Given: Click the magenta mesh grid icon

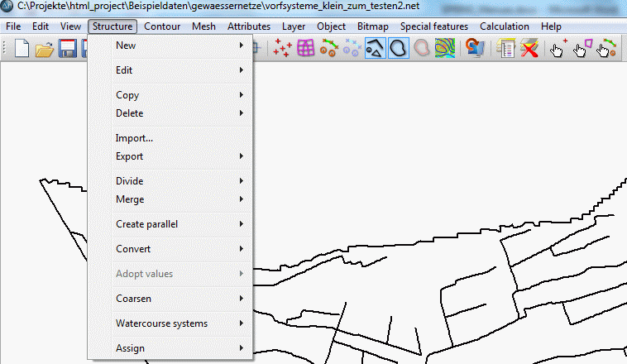Looking at the screenshot, I should pyautogui.click(x=305, y=49).
